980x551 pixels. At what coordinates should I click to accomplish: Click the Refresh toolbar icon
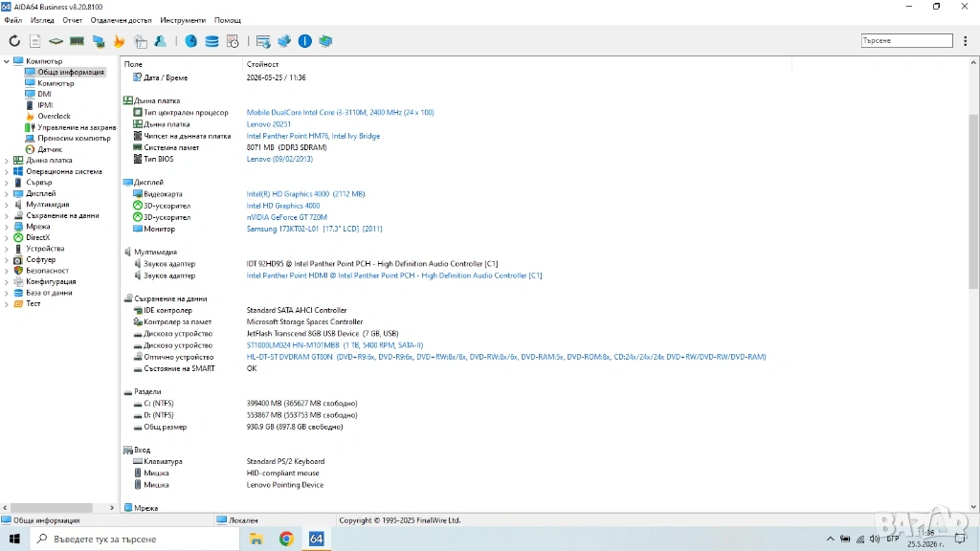[13, 41]
